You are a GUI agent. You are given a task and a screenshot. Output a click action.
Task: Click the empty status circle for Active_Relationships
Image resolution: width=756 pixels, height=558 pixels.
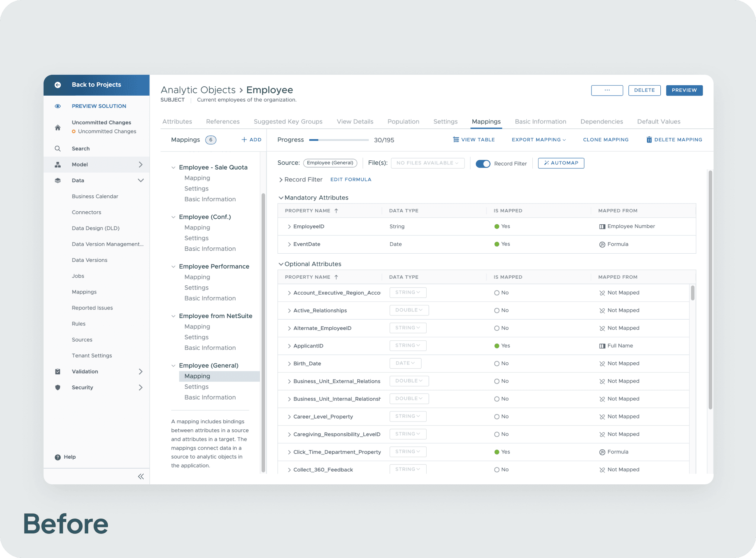pyautogui.click(x=497, y=311)
